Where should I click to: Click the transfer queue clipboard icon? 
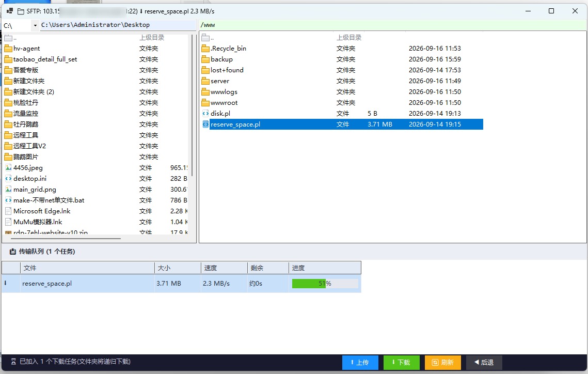pos(12,252)
